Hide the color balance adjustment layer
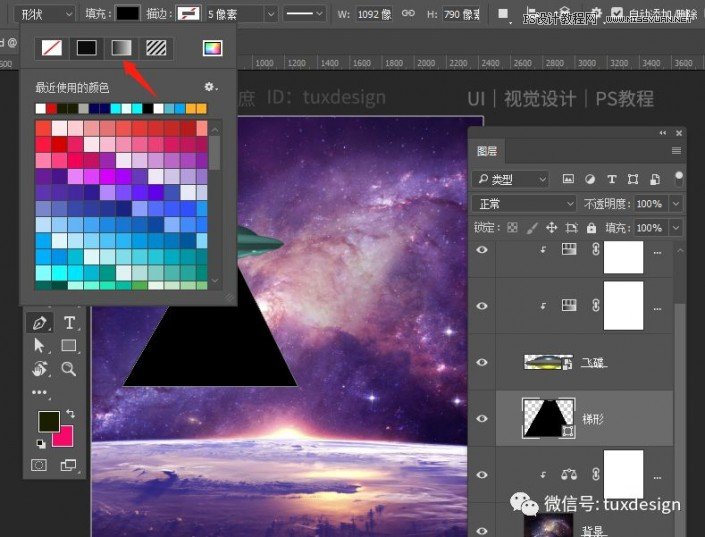The height and width of the screenshot is (537, 705). tap(482, 474)
